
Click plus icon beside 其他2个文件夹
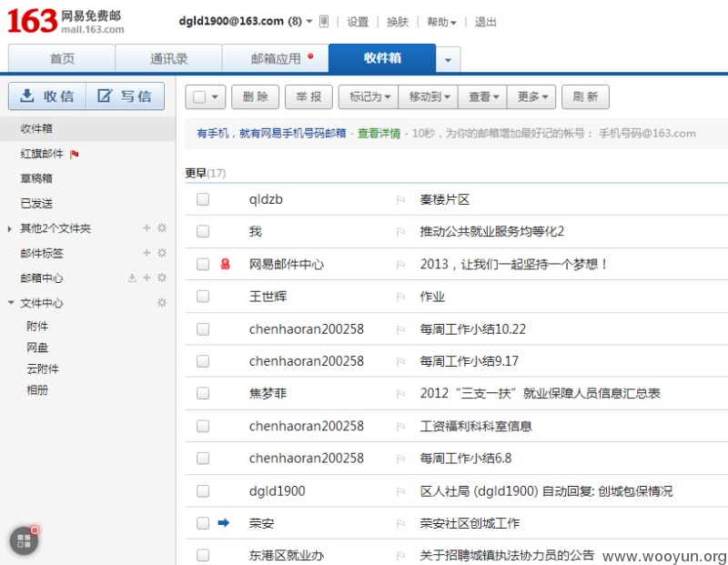coord(147,228)
